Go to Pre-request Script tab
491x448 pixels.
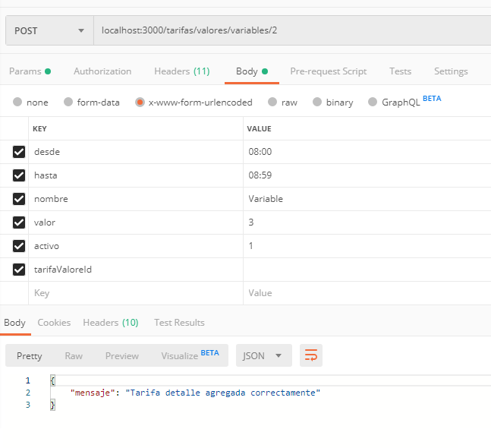(328, 71)
